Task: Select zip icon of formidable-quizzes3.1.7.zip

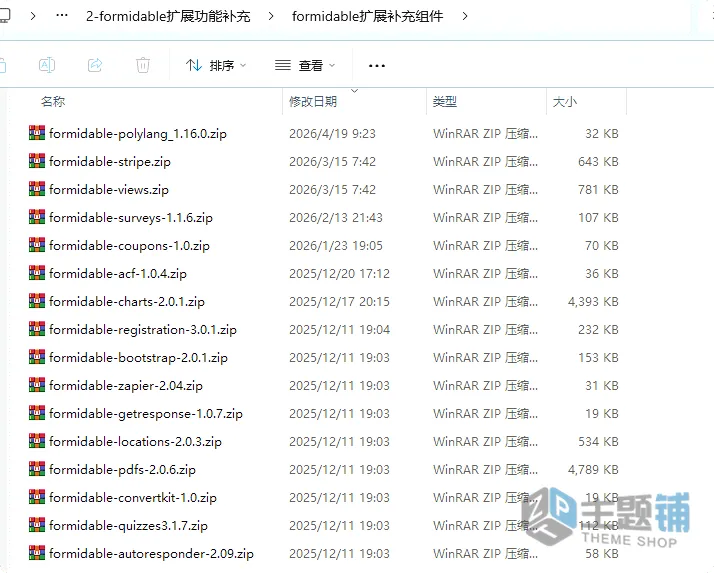Action: coord(37,525)
